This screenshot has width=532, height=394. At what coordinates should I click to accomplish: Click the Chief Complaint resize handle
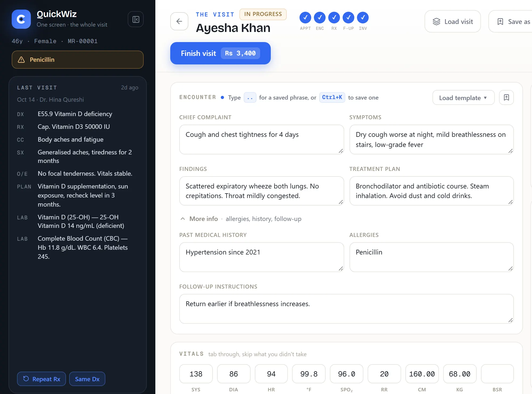coord(341,151)
